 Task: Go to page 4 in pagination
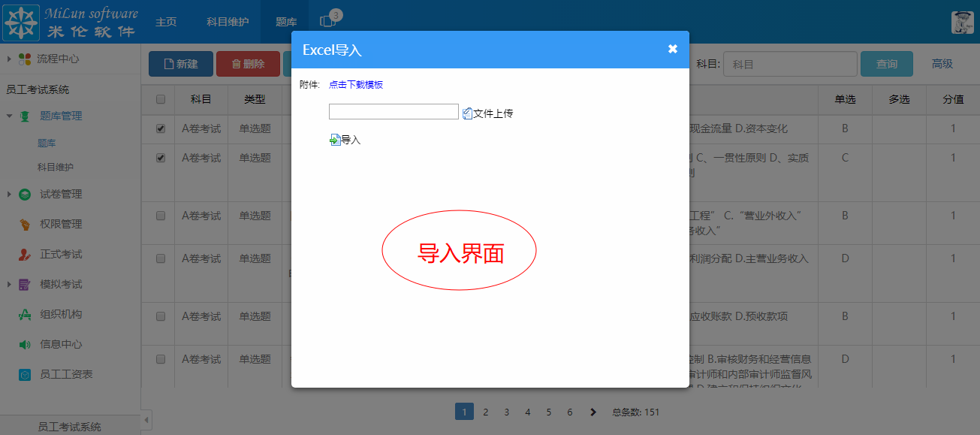(x=527, y=412)
